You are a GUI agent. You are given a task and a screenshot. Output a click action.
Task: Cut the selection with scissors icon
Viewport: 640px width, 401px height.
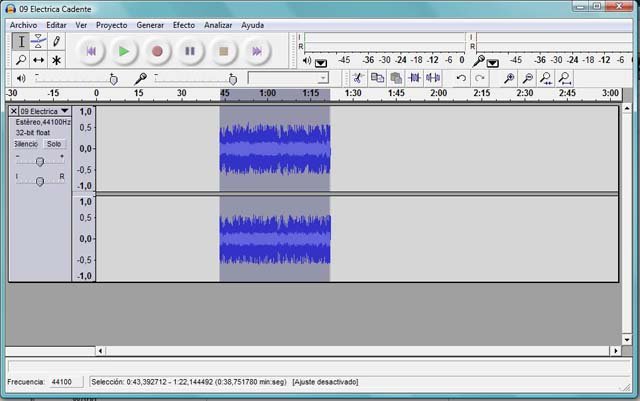[x=358, y=78]
